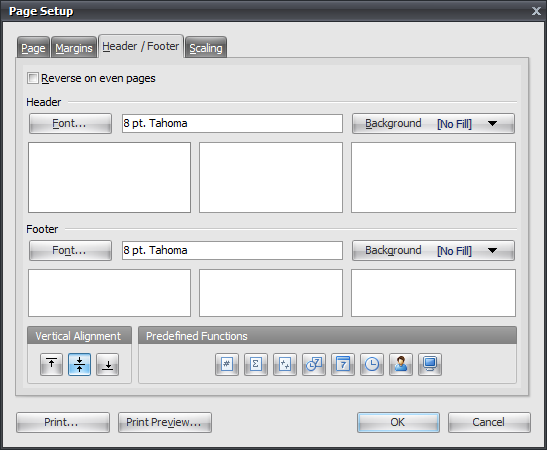This screenshot has width=547, height=450.
Task: Open the Scaling tab
Action: [206, 48]
